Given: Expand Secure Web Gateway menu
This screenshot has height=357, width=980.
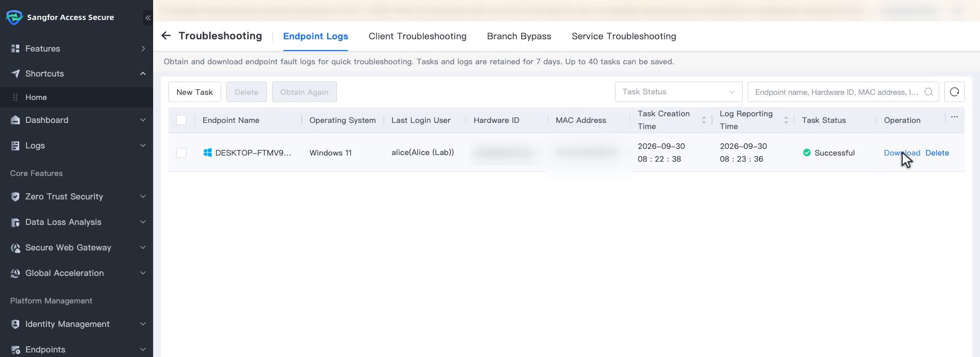Looking at the screenshot, I should [143, 247].
